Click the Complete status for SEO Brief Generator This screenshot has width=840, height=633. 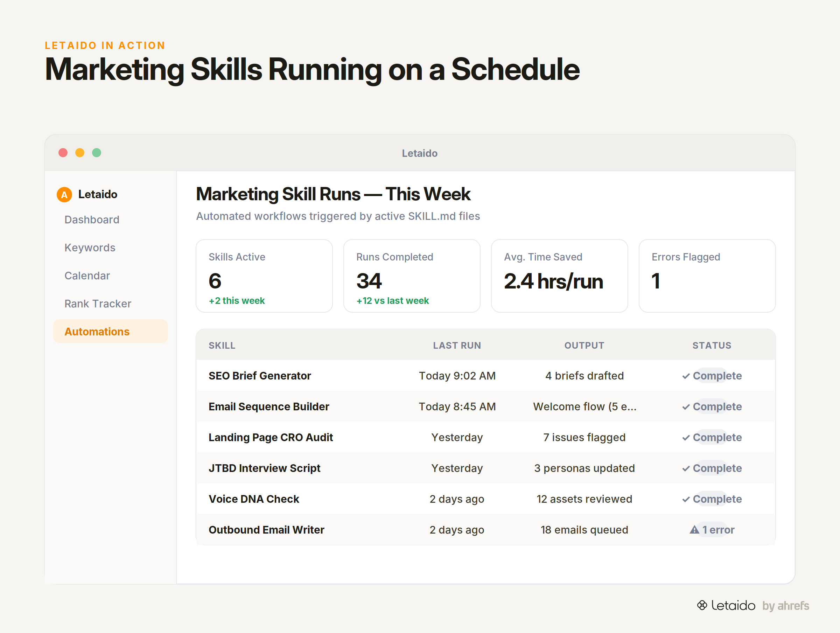coord(712,376)
